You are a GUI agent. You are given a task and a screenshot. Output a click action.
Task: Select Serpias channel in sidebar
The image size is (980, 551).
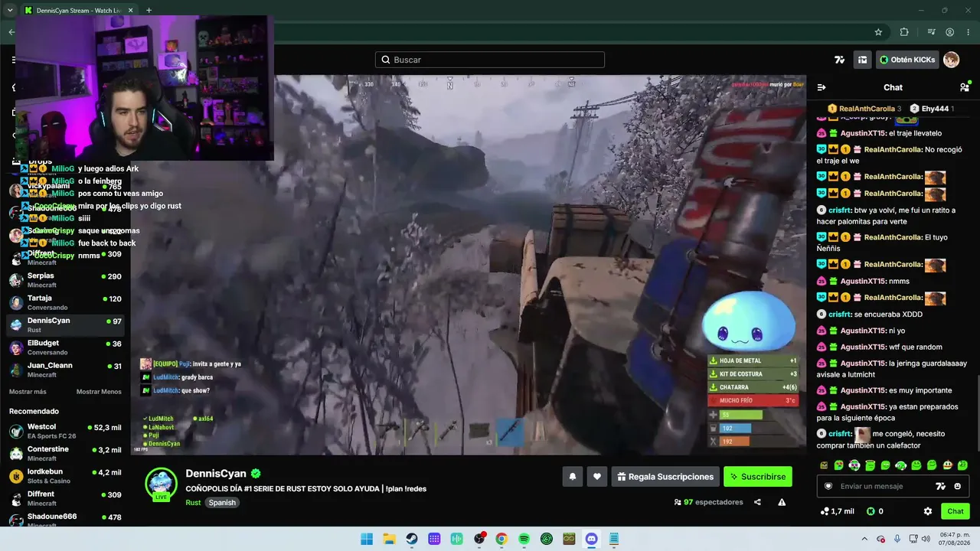[x=65, y=280]
